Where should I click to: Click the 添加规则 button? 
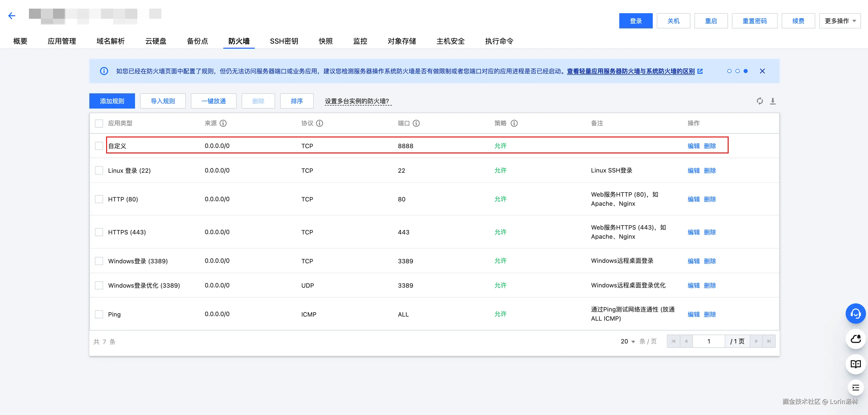[x=112, y=101]
